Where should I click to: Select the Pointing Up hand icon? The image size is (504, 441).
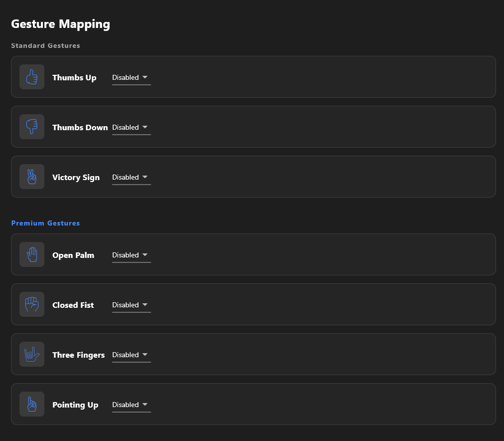[x=32, y=404]
